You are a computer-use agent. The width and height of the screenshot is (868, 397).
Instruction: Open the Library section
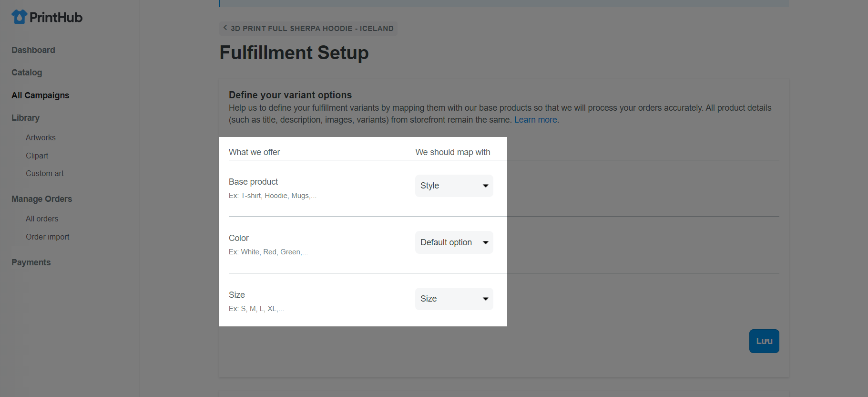[x=26, y=118]
